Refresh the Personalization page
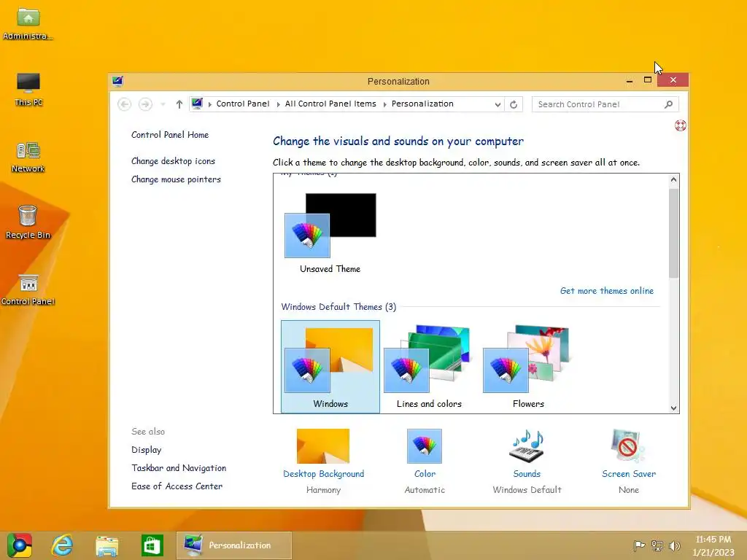The width and height of the screenshot is (747, 560). tap(514, 104)
